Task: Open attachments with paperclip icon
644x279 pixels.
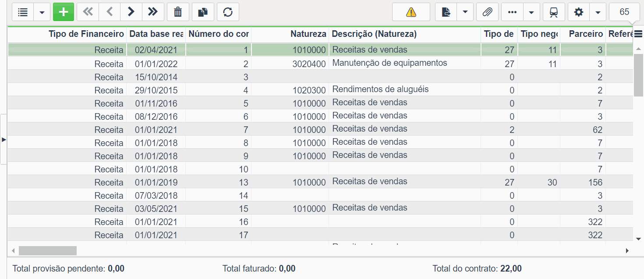Action: pos(487,12)
